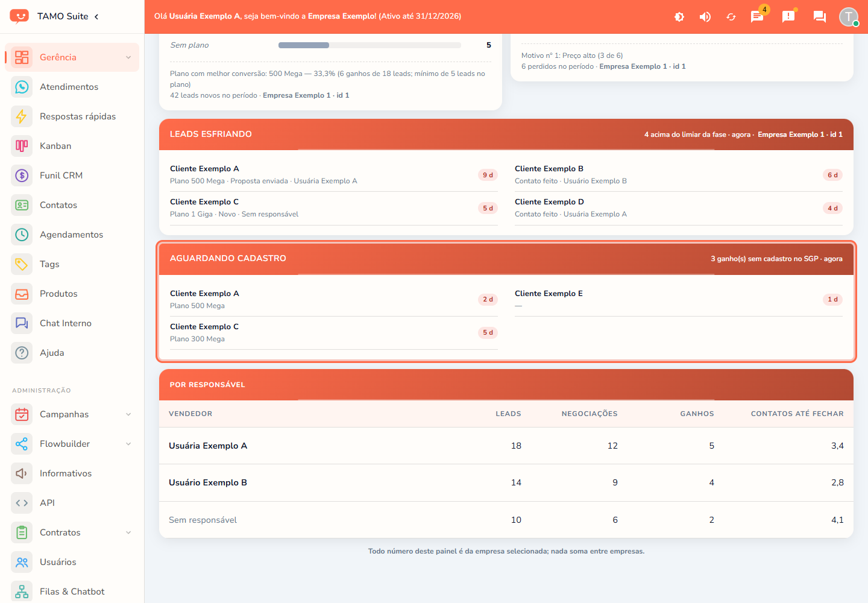Click the refresh sync icon in header

pyautogui.click(x=731, y=17)
